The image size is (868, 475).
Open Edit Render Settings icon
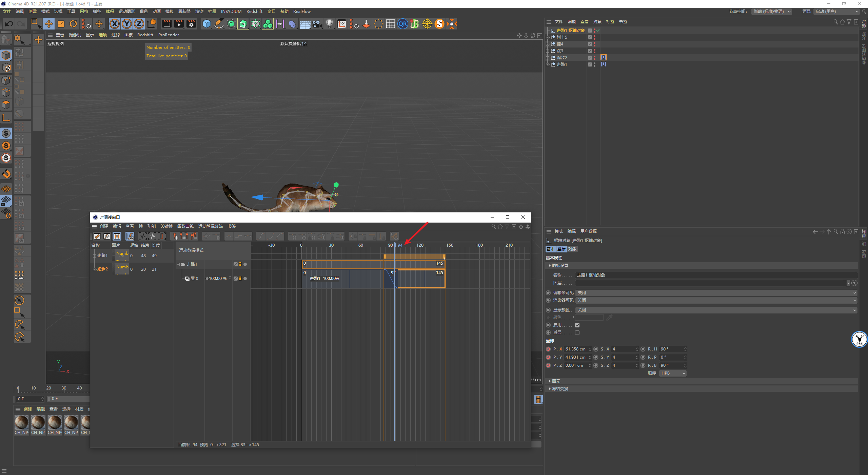191,24
